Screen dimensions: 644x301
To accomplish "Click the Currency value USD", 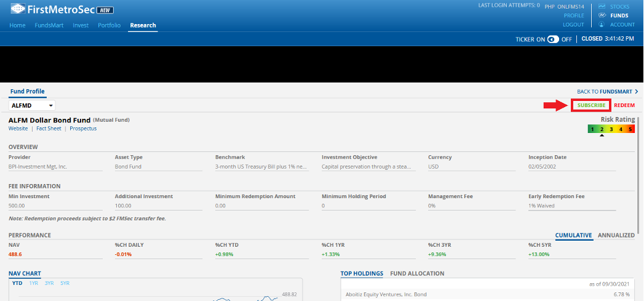I will 433,167.
